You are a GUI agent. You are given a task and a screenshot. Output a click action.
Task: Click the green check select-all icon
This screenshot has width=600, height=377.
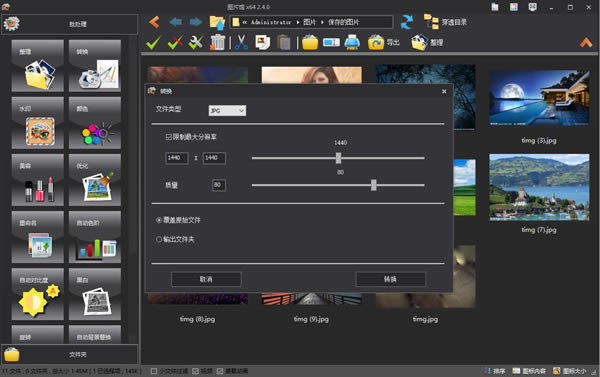pyautogui.click(x=153, y=42)
